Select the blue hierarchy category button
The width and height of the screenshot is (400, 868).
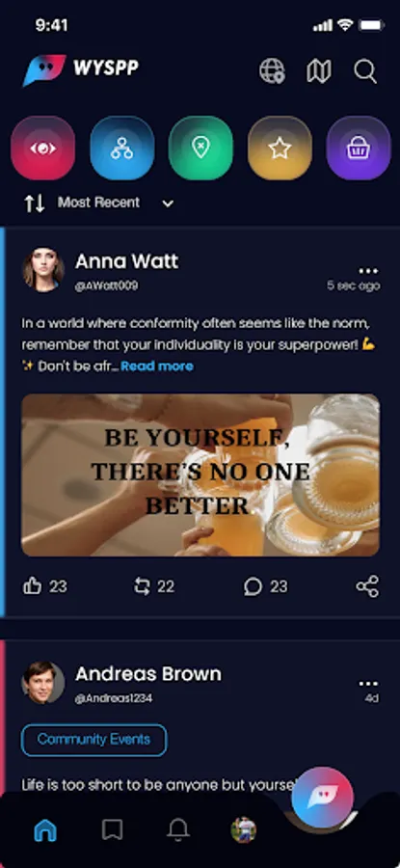click(121, 149)
